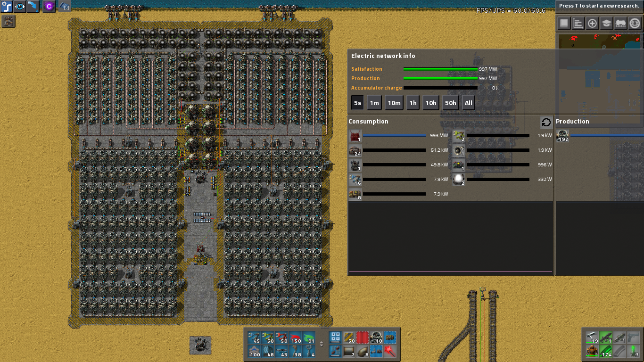Select blueprint right of the steam turbine
Viewport: 644px width, 362px height.
(x=390, y=337)
